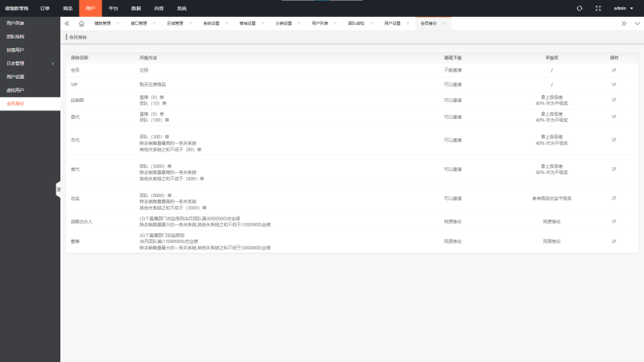644x362 pixels.
Task: Switch to the 团队结构 tab
Action: tap(356, 23)
